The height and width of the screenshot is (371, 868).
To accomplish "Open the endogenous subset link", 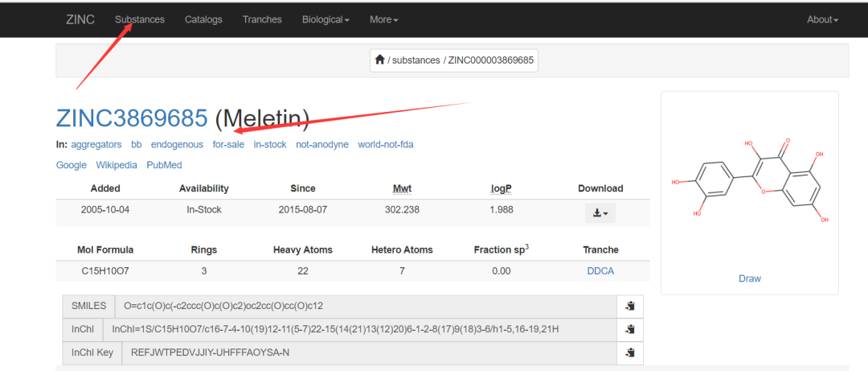I will click(x=177, y=145).
